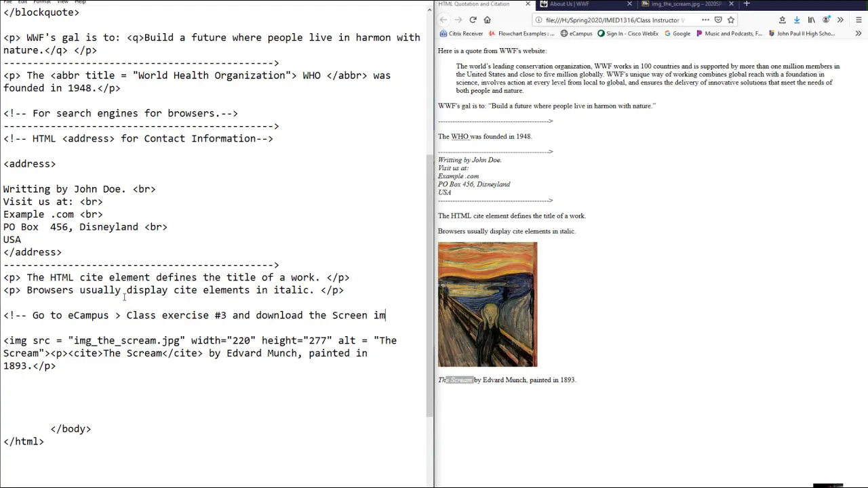Viewport: 868px width, 488px height.
Task: Open John Paul II High School bookmark
Action: pos(802,33)
